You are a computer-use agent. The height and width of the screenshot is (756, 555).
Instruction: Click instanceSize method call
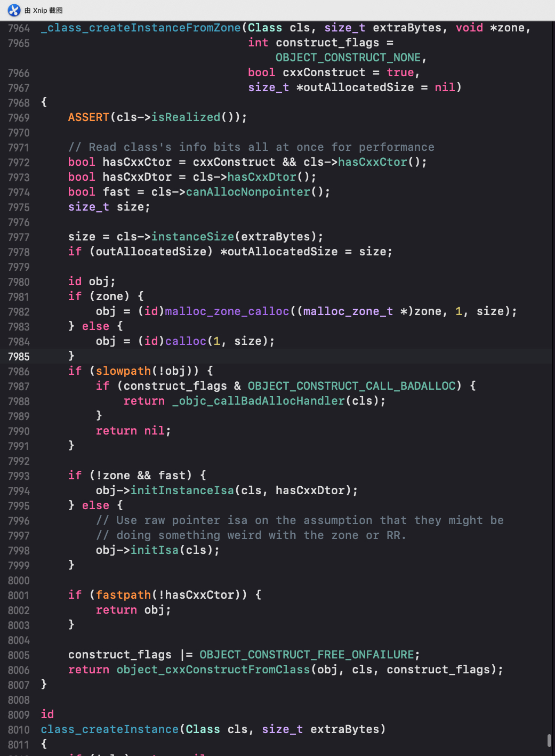pos(193,237)
